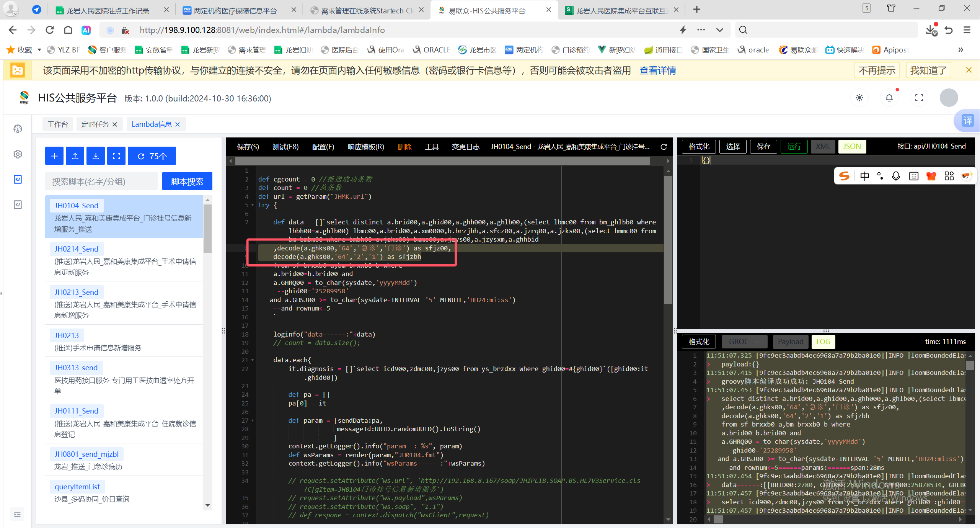
Task: Click the 脚本搜索 button
Action: [x=187, y=181]
